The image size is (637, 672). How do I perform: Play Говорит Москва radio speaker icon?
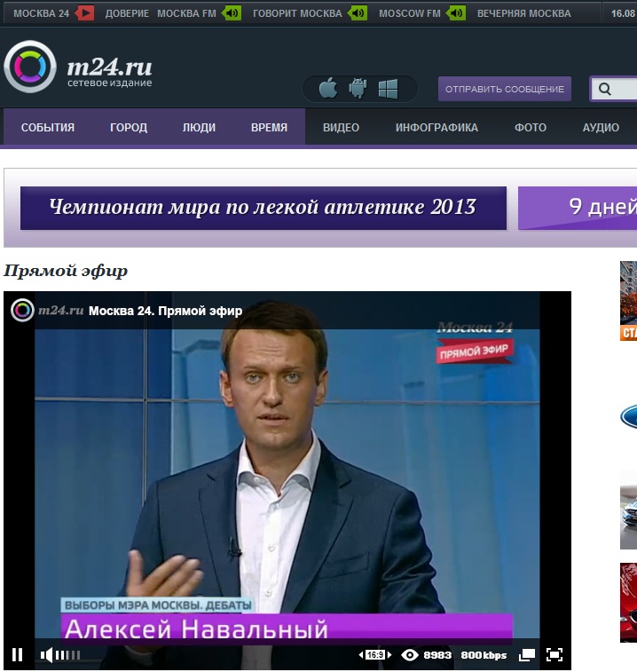[358, 13]
